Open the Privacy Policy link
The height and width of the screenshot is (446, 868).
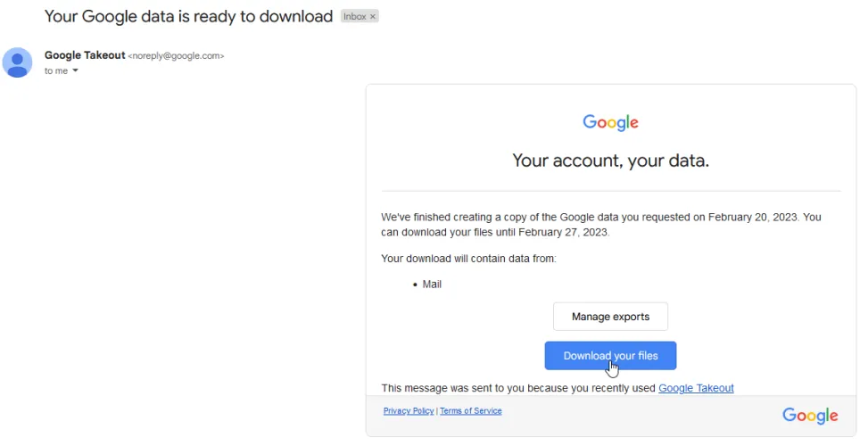(409, 411)
